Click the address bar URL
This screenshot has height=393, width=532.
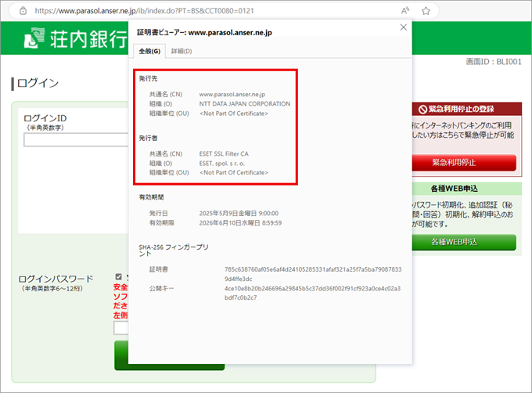point(145,11)
